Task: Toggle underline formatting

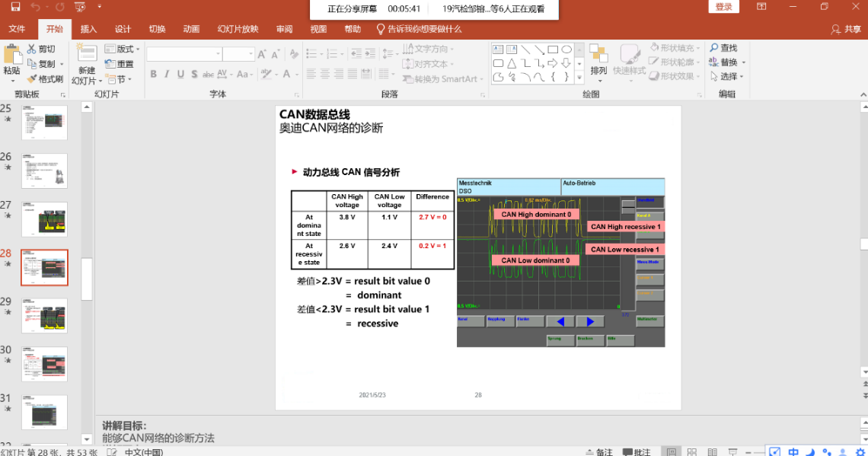Action: pyautogui.click(x=180, y=75)
